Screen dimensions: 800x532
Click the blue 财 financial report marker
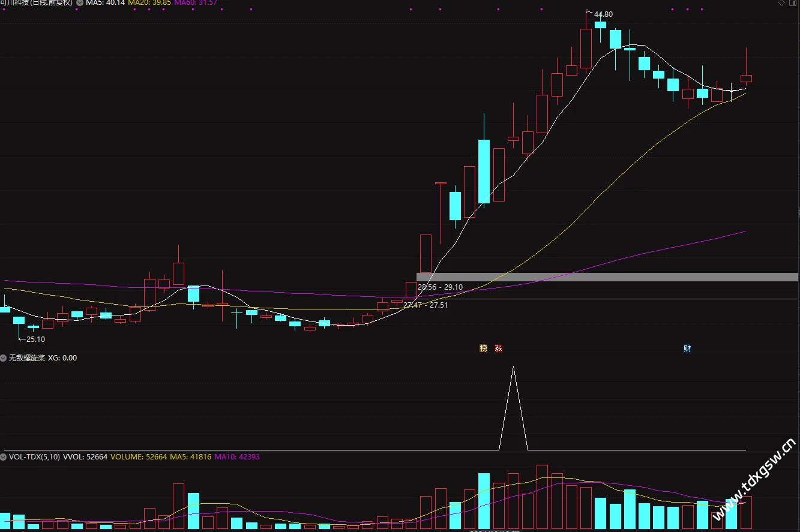click(687, 348)
